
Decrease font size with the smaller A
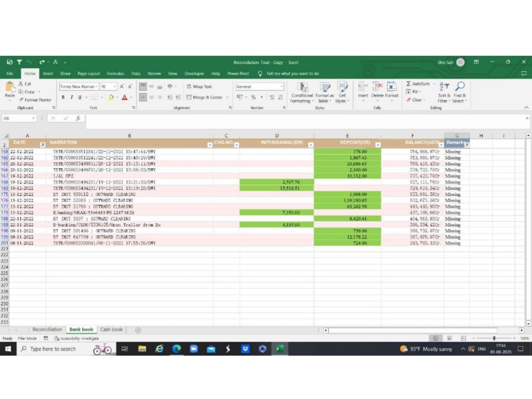click(x=130, y=87)
